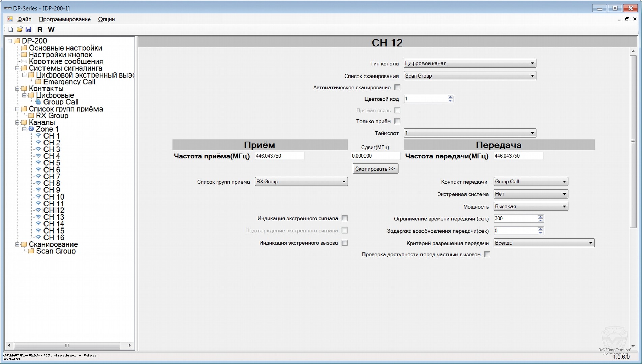Click the R read-from-radio toolbar button
Viewport: 642px width, 364px height.
pos(40,30)
